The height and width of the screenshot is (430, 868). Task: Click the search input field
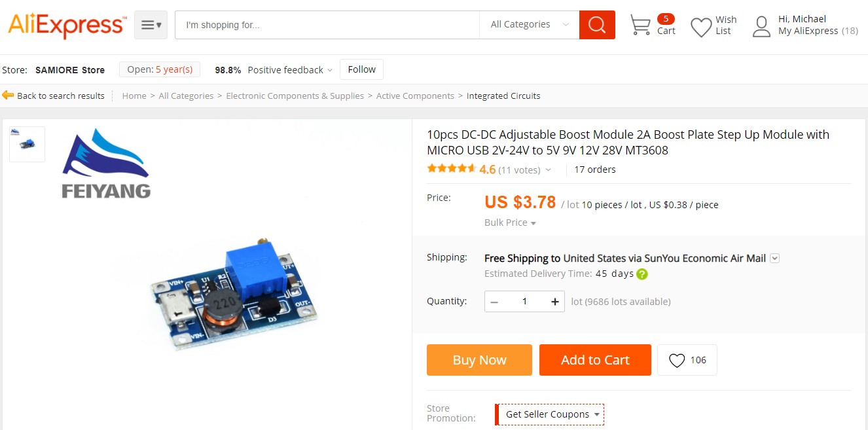(327, 25)
